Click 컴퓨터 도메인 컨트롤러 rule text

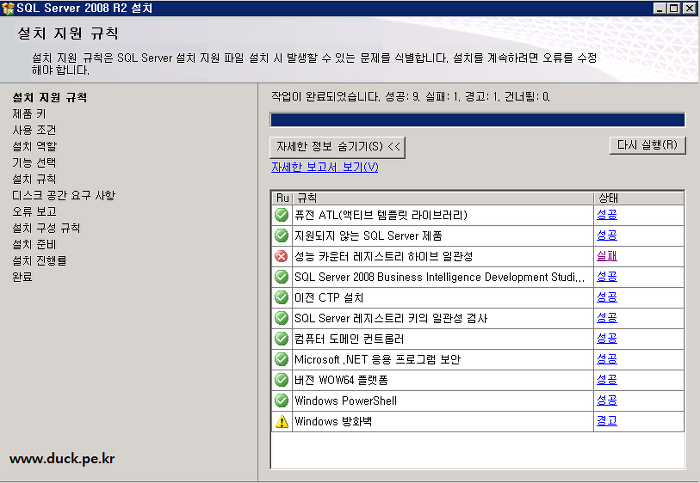point(349,339)
